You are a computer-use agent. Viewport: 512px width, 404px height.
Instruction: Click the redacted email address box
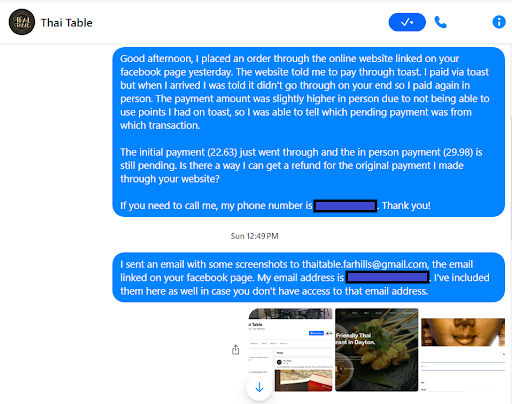tap(387, 277)
